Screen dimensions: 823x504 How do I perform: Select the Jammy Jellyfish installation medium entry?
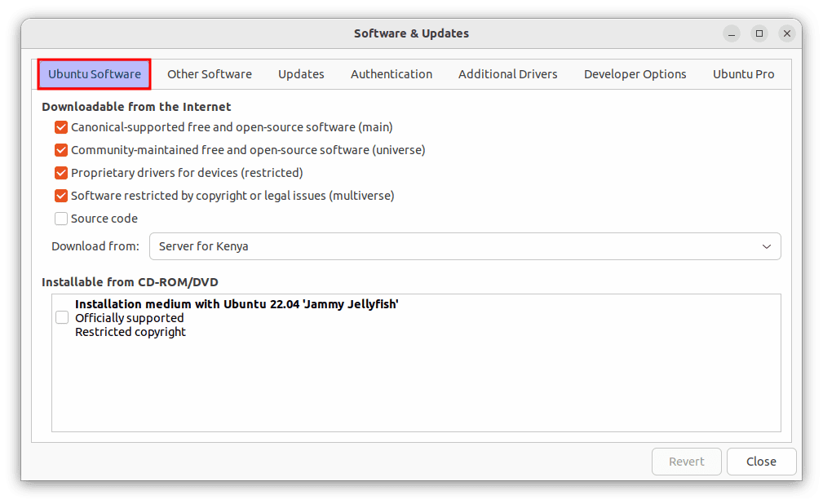pyautogui.click(x=245, y=317)
